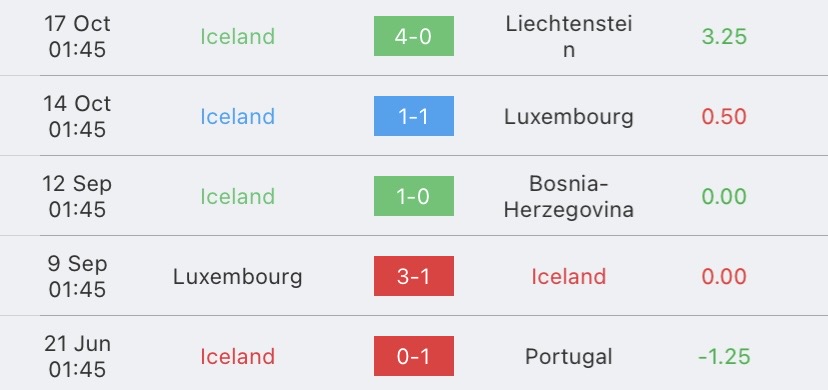This screenshot has height=390, width=828.
Task: Open the 0-1 Iceland vs Portugal score
Action: point(413,356)
